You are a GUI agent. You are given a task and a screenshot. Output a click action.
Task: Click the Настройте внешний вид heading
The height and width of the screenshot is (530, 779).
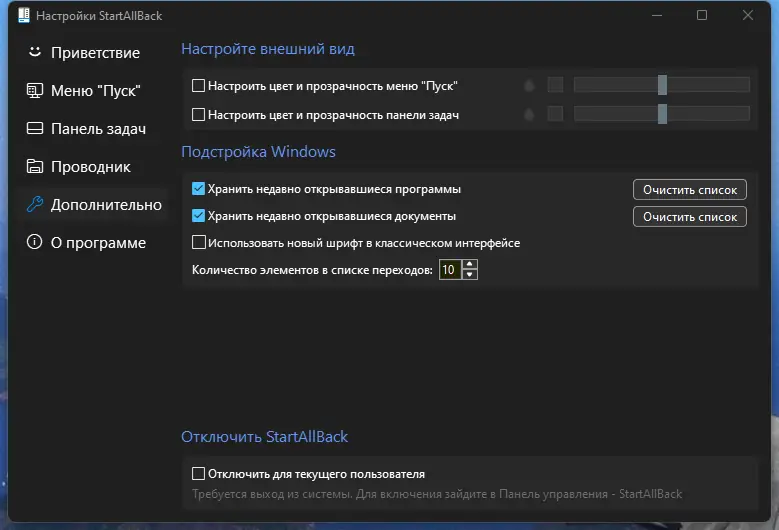(x=268, y=49)
